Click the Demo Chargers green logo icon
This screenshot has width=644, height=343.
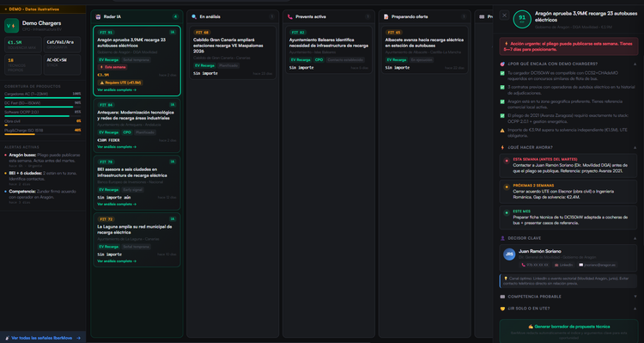11,26
